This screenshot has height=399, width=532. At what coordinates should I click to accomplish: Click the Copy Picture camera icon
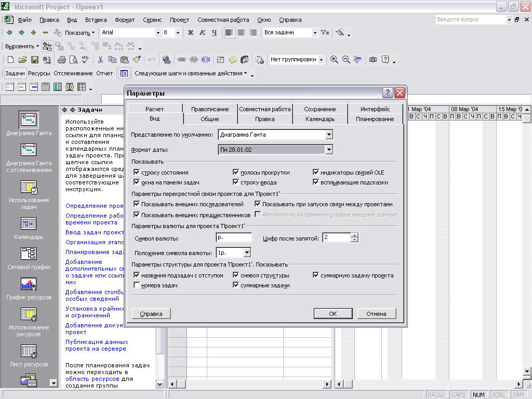coord(373,60)
